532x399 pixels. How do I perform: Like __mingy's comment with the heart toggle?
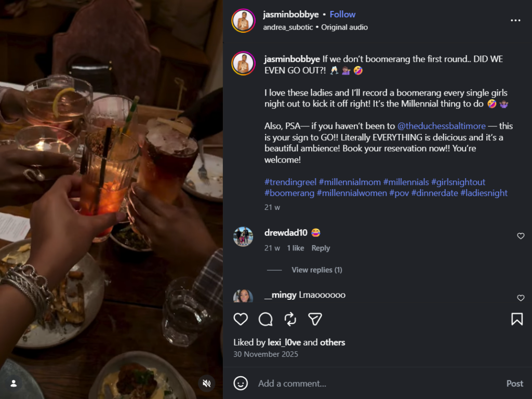coord(521,298)
